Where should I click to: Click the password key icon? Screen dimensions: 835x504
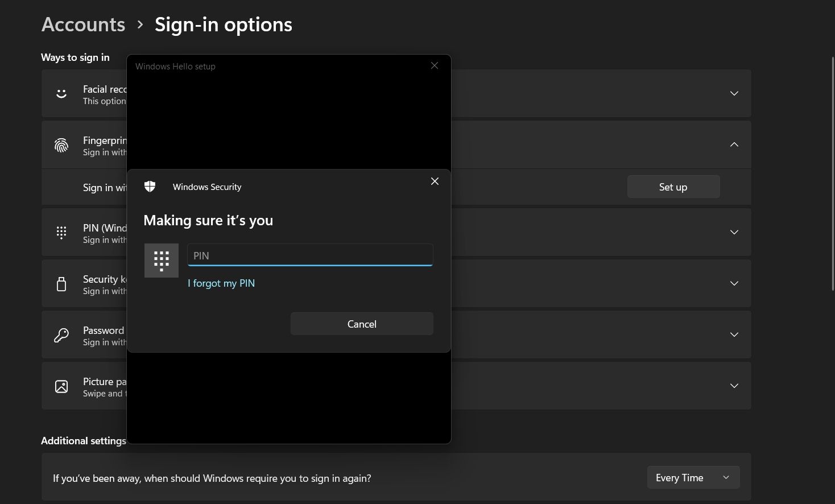[61, 335]
